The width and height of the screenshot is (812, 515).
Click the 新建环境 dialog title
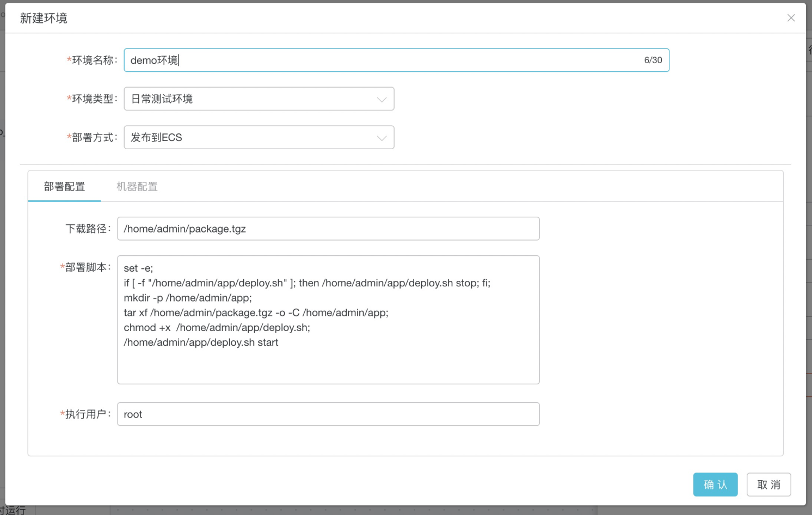[x=44, y=18]
